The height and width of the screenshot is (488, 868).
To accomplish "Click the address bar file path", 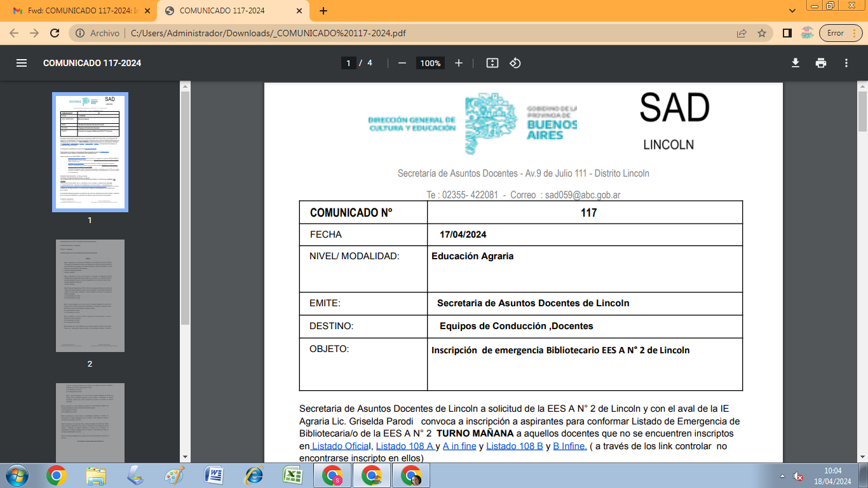I will (x=268, y=33).
